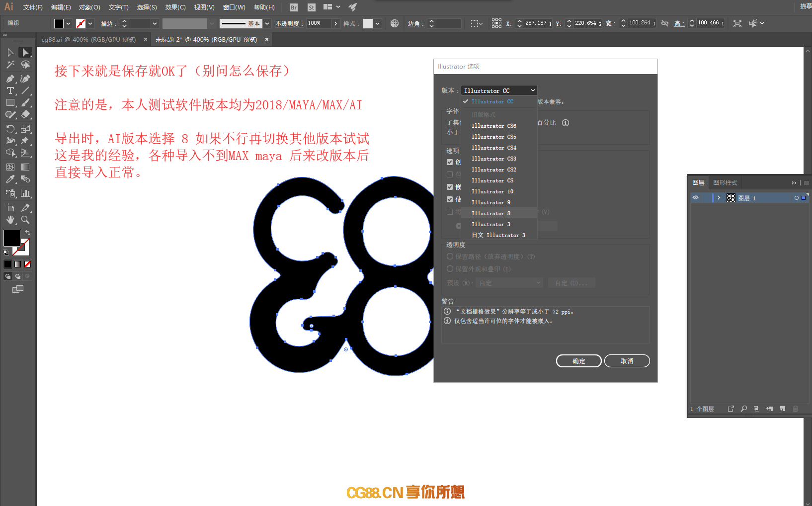The width and height of the screenshot is (812, 506).
Task: Select the Puppet Warp pin tool
Action: (25, 141)
